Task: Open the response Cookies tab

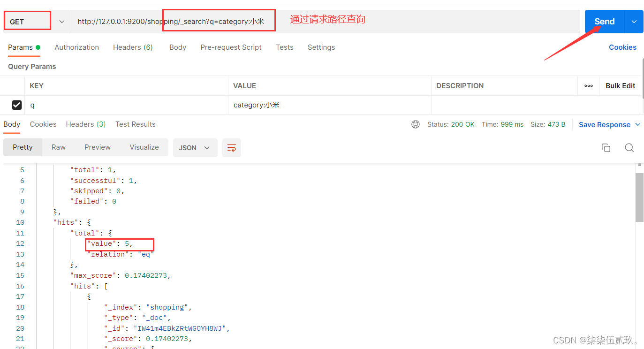Action: pos(43,124)
